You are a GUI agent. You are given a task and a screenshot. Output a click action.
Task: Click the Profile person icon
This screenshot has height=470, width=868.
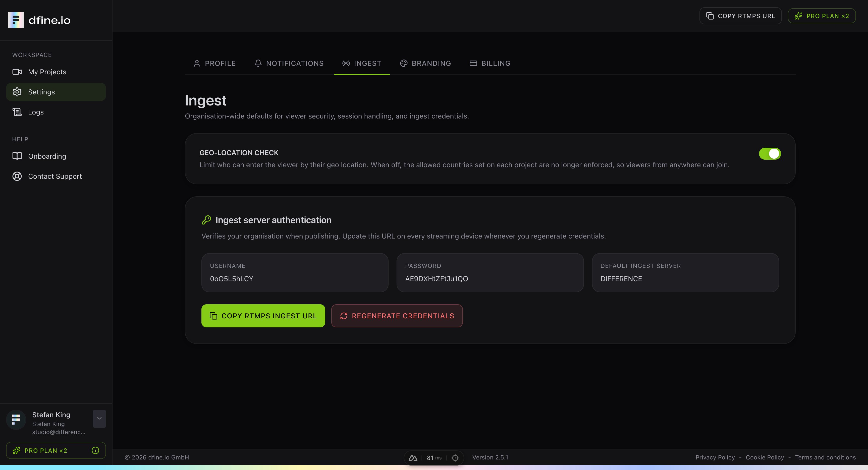197,63
